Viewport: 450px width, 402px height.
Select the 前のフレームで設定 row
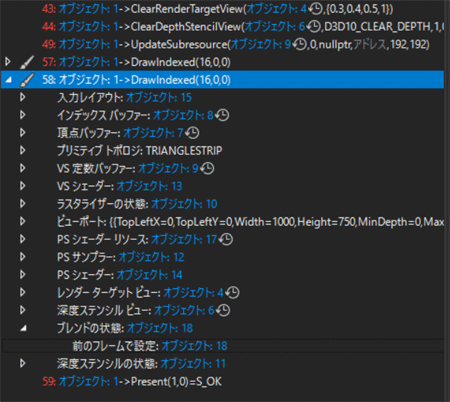[223, 346]
